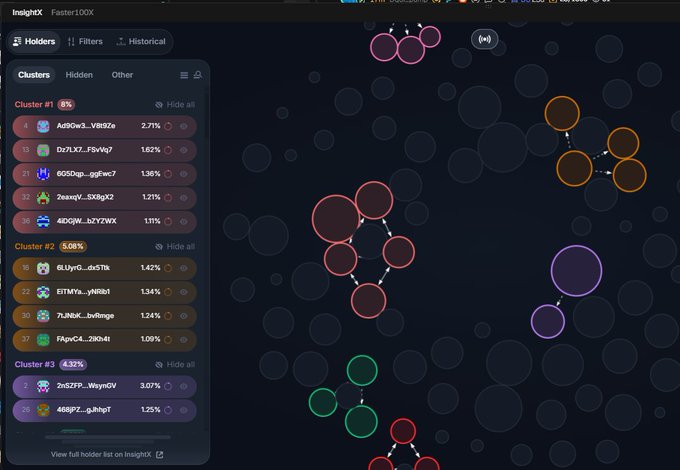
Task: Click circular icon beside 6LUyrG...dx5Ttk 1.42%
Action: (168, 268)
